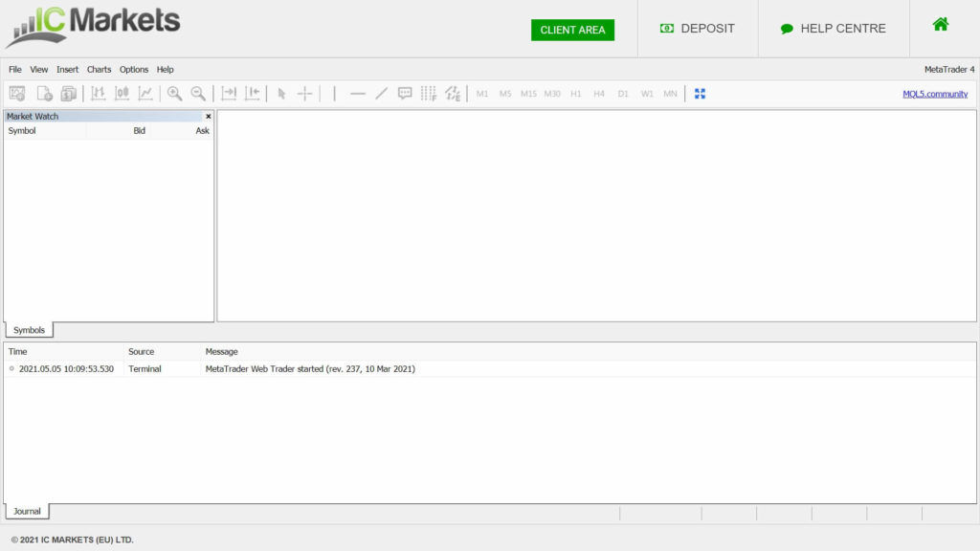Select the text label tool
Screen dimensions: 980x551
pyautogui.click(x=405, y=94)
